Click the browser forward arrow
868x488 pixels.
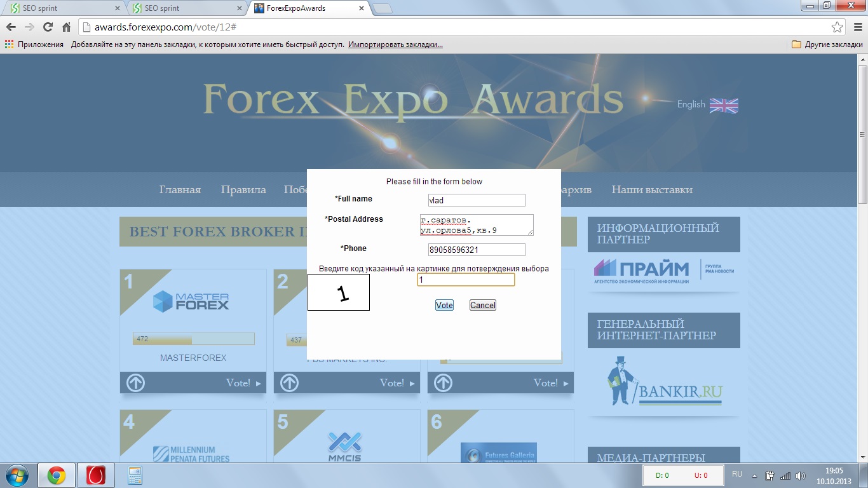tap(29, 27)
